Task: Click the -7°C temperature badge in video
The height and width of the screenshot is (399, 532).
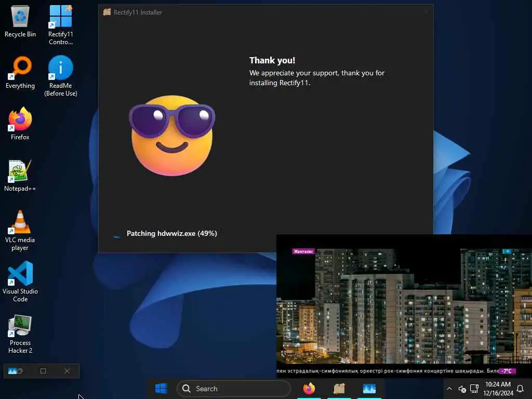Action: [x=507, y=371]
